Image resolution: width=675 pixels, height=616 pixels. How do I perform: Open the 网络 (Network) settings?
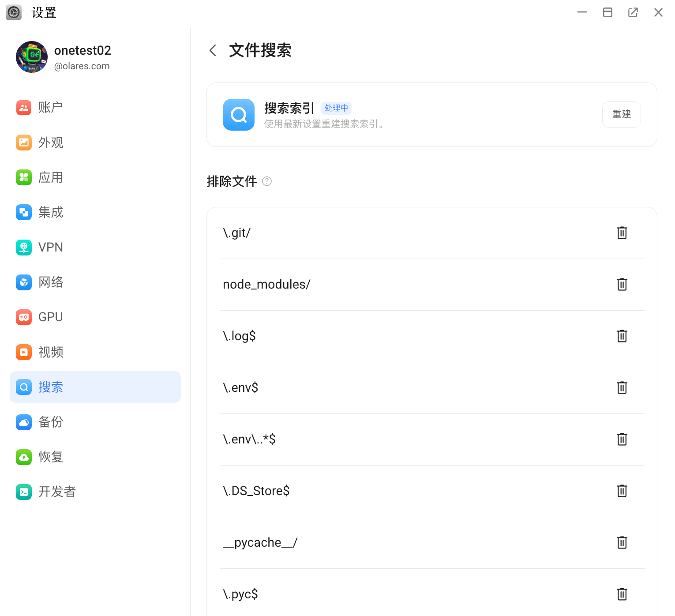[51, 282]
